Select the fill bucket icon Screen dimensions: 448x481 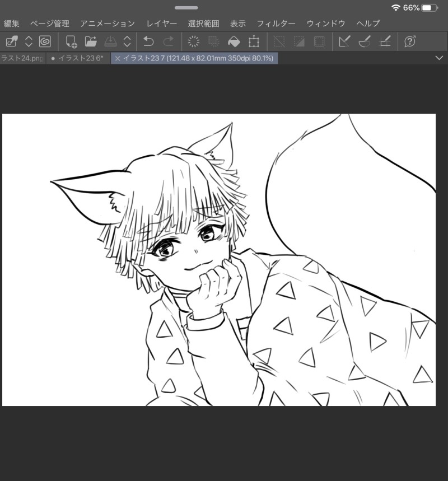pos(234,41)
